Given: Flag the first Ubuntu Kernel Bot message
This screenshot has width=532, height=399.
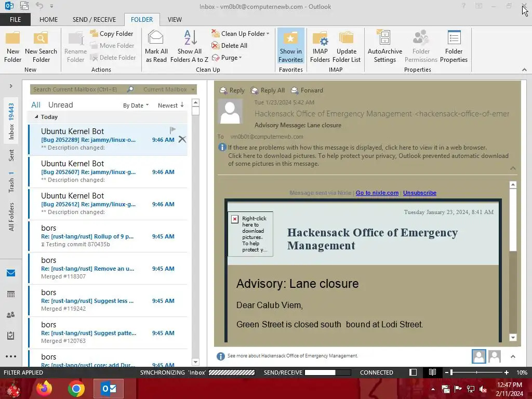Looking at the screenshot, I should pyautogui.click(x=172, y=130).
